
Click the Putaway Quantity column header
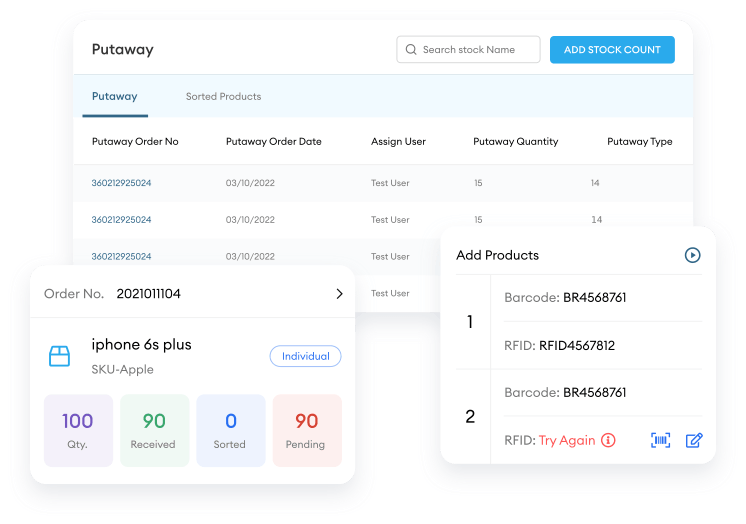pos(515,141)
